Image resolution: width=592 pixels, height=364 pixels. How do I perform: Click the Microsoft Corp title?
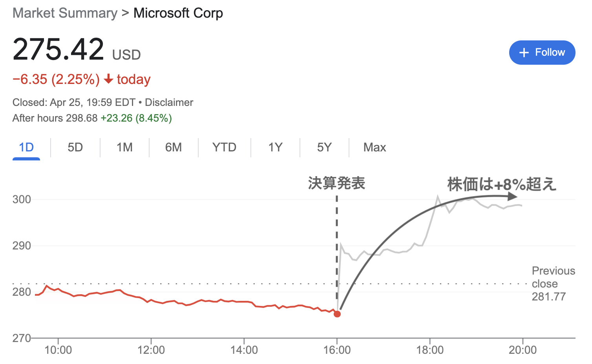178,13
